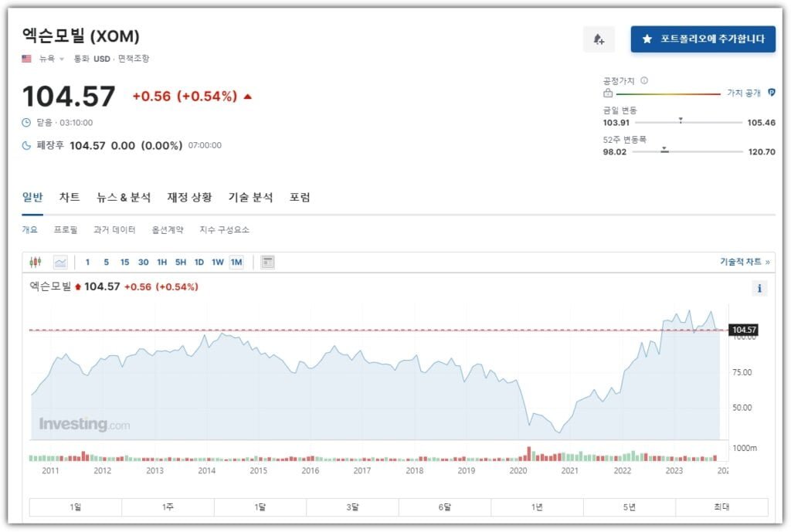Image resolution: width=791 pixels, height=532 pixels.
Task: Open the 프로필 sub-tab
Action: point(66,230)
